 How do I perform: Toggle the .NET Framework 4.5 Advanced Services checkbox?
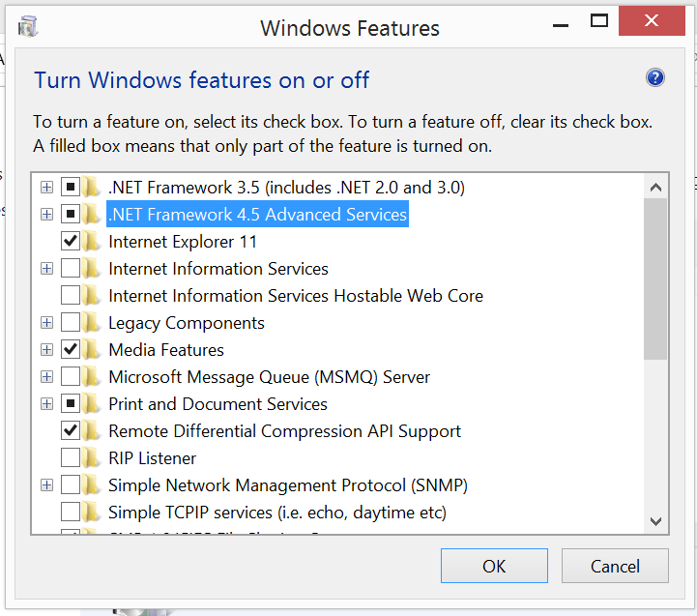click(x=71, y=215)
